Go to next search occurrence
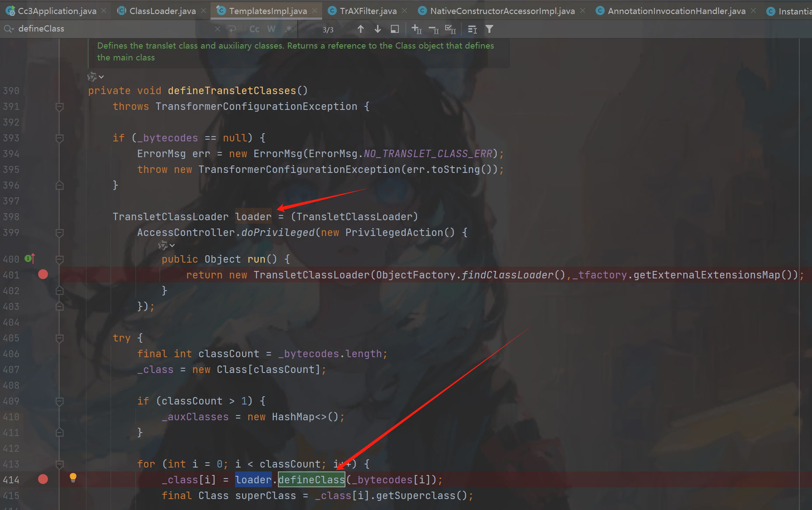This screenshot has width=812, height=510. 378,29
